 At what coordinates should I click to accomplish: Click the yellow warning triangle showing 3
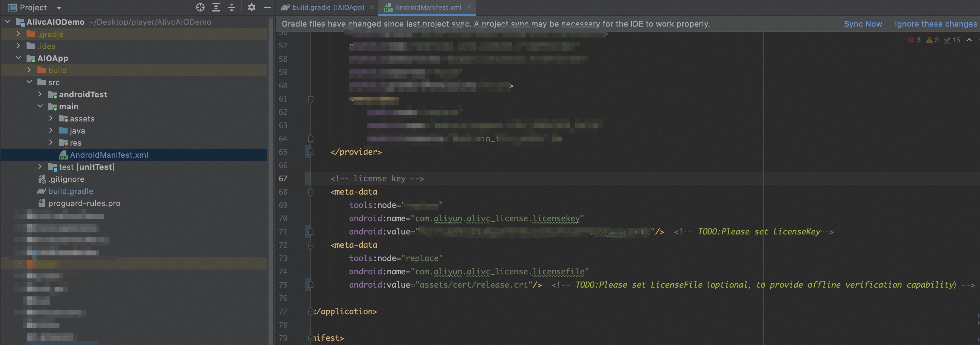[x=931, y=40]
